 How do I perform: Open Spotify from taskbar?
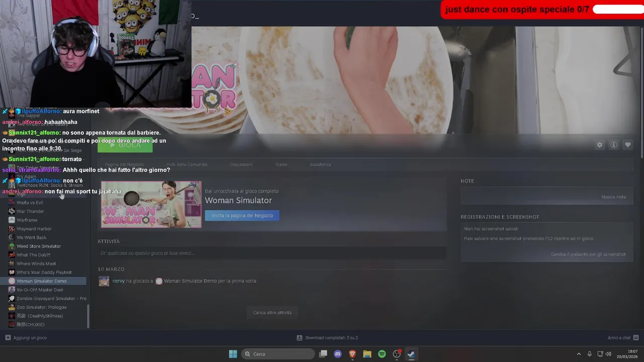point(382,354)
